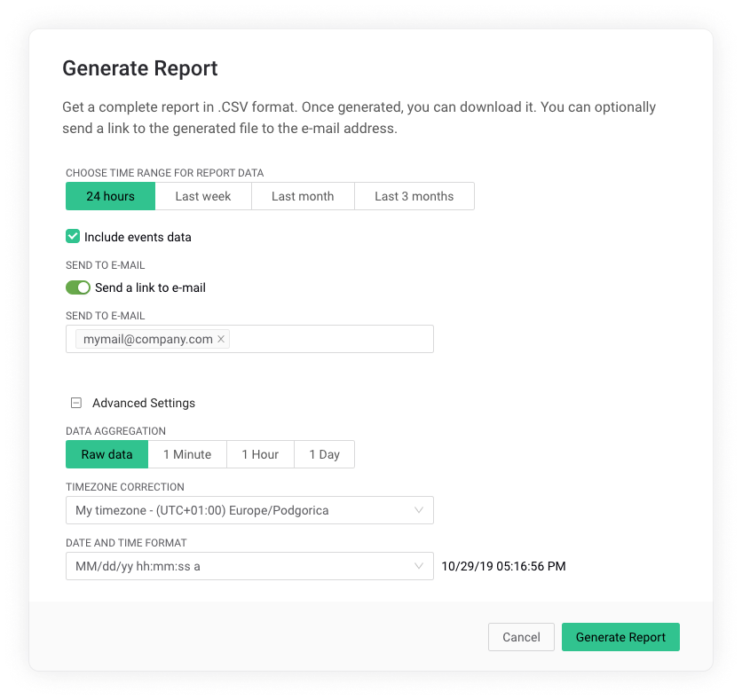Screen dimensions: 742x700
Task: Cancel the report dialog
Action: click(521, 637)
